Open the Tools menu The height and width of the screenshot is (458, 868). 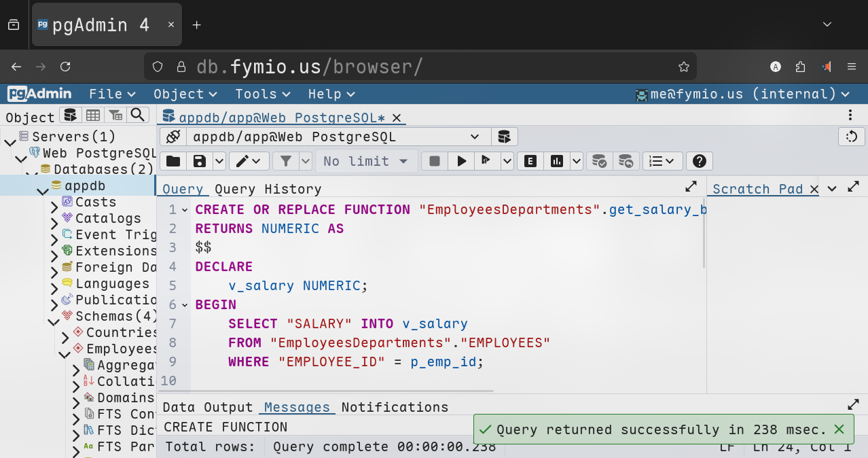(262, 94)
